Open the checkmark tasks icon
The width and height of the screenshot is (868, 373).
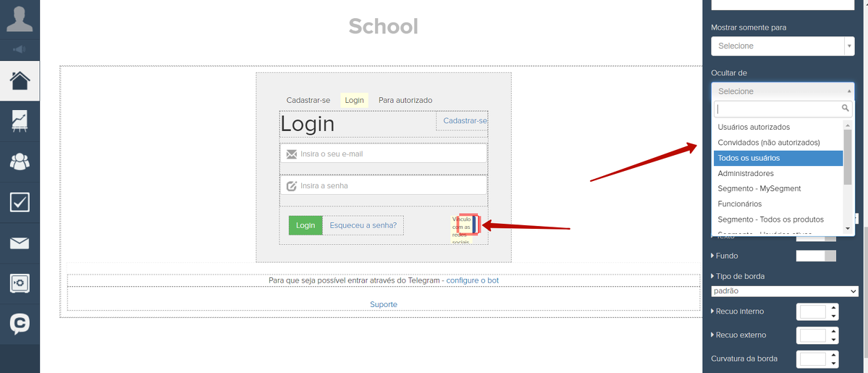[x=20, y=202]
